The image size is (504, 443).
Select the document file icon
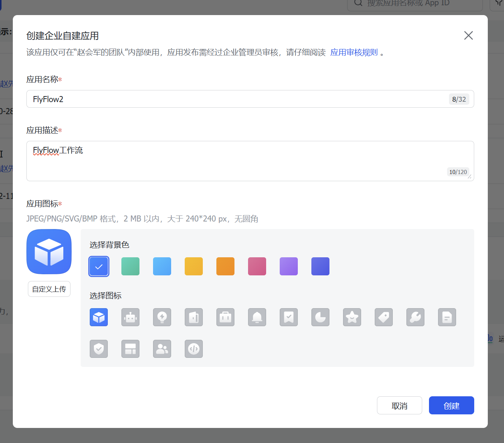(447, 317)
